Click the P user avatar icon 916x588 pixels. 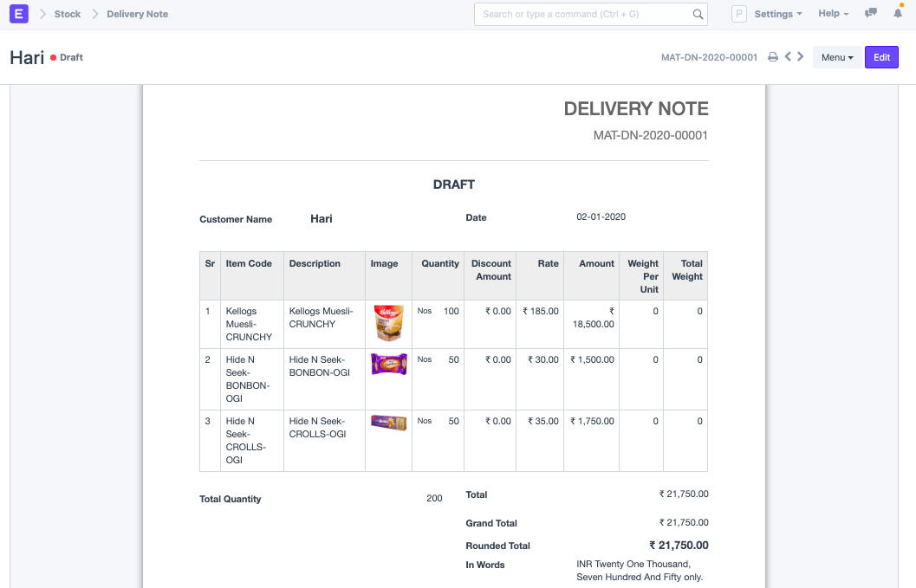pos(739,14)
